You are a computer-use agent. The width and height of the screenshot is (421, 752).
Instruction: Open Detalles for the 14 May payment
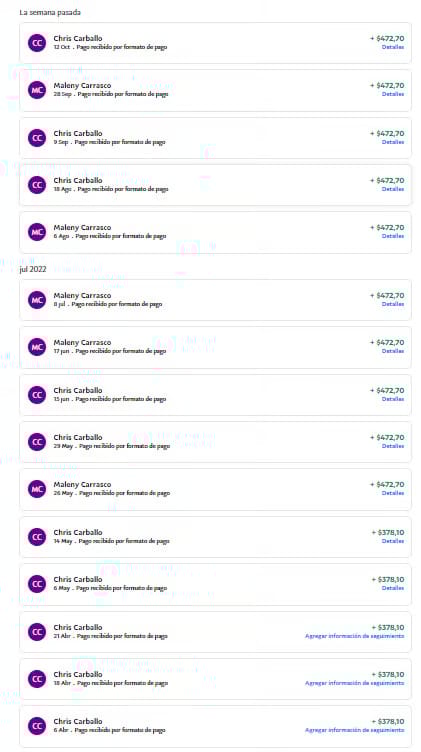(x=393, y=541)
